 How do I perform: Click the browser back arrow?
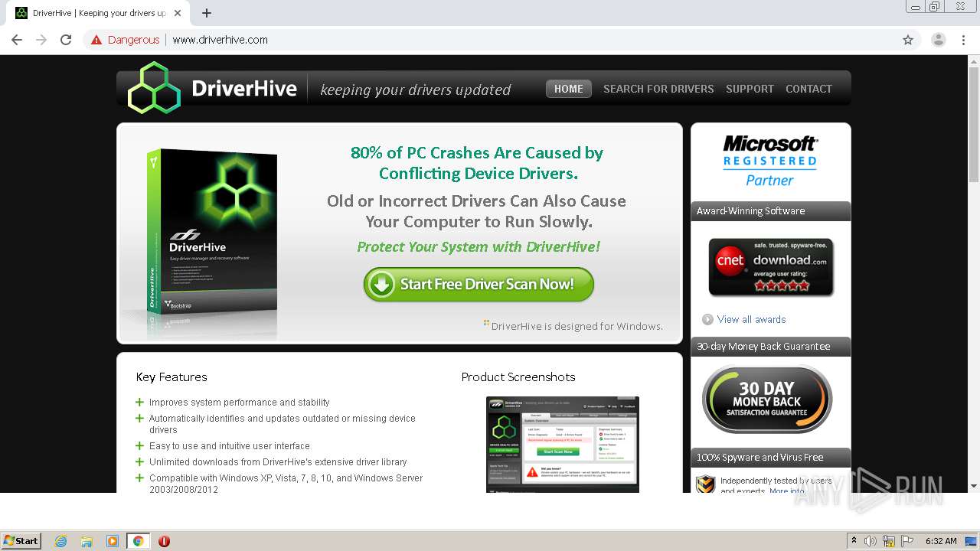tap(17, 40)
